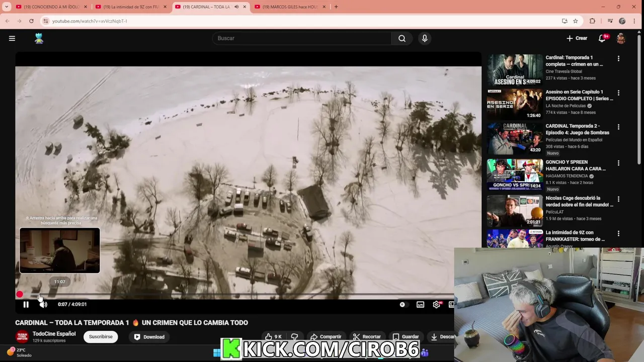
Task: Share the video via Compartir
Action: point(326,337)
